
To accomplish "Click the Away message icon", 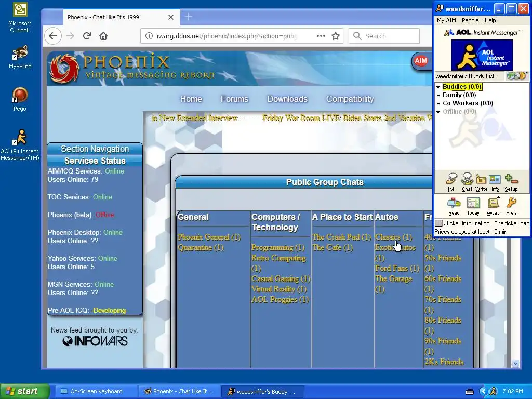I will pyautogui.click(x=493, y=206).
